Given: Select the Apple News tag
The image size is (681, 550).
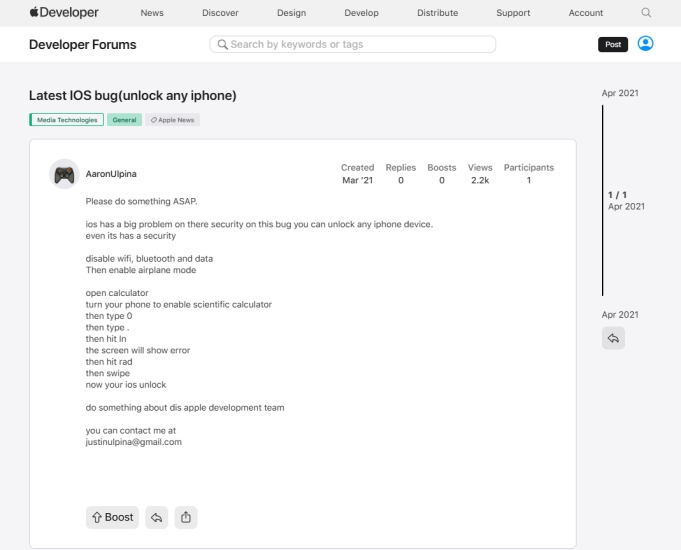Looking at the screenshot, I should click(x=173, y=120).
